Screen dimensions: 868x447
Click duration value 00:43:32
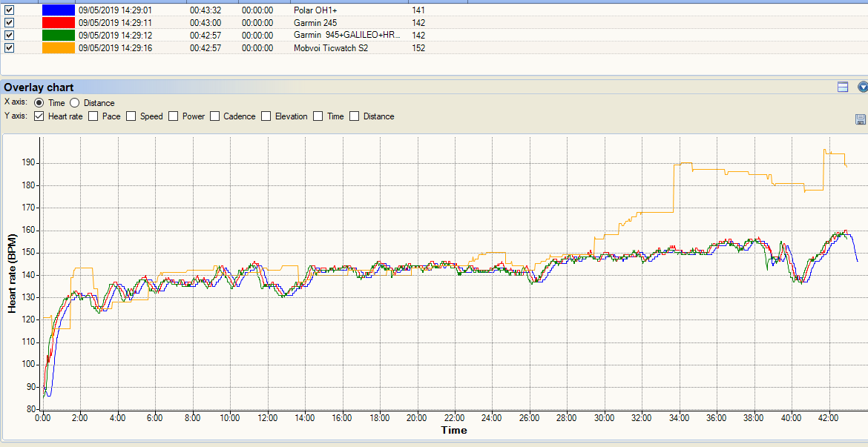(206, 10)
